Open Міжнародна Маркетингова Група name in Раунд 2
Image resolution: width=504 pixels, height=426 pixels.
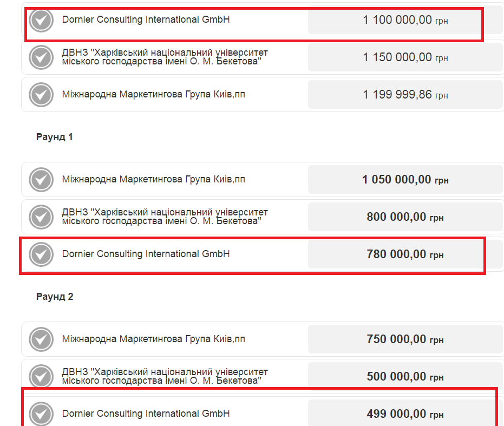click(153, 339)
